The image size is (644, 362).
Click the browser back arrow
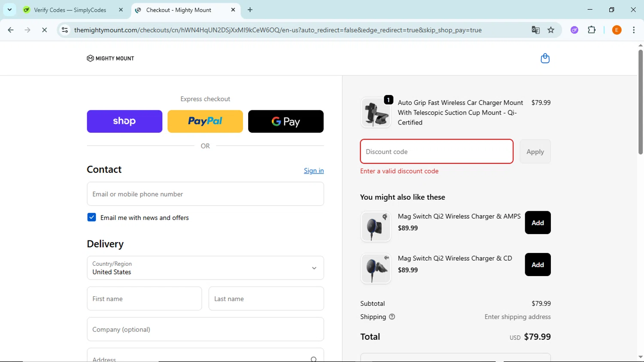tap(11, 30)
